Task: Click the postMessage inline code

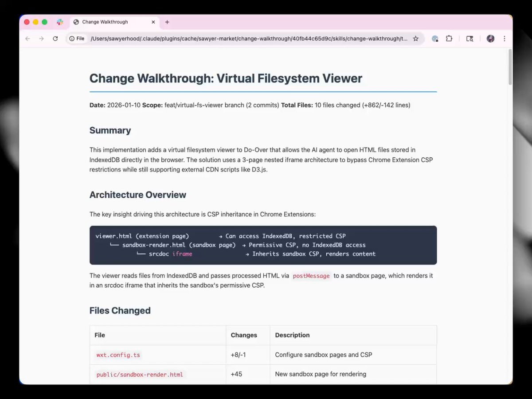Action: 311,276
